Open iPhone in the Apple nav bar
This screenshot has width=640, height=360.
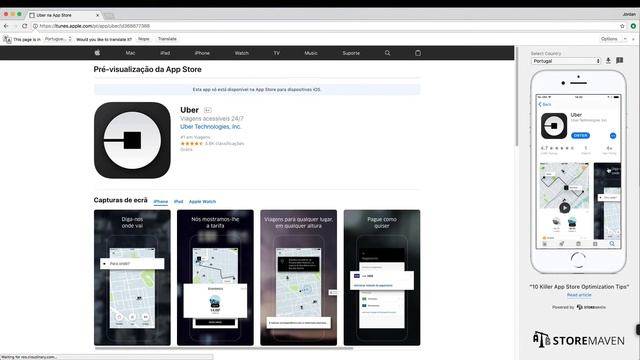pos(202,53)
